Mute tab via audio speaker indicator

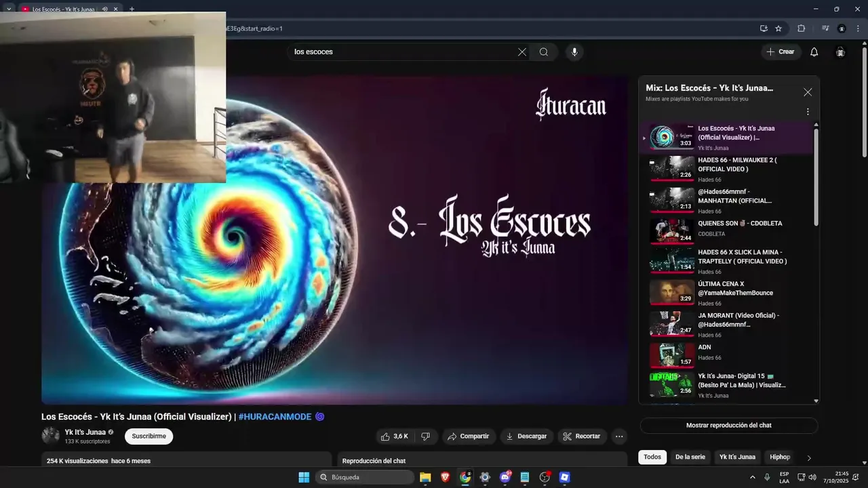104,9
